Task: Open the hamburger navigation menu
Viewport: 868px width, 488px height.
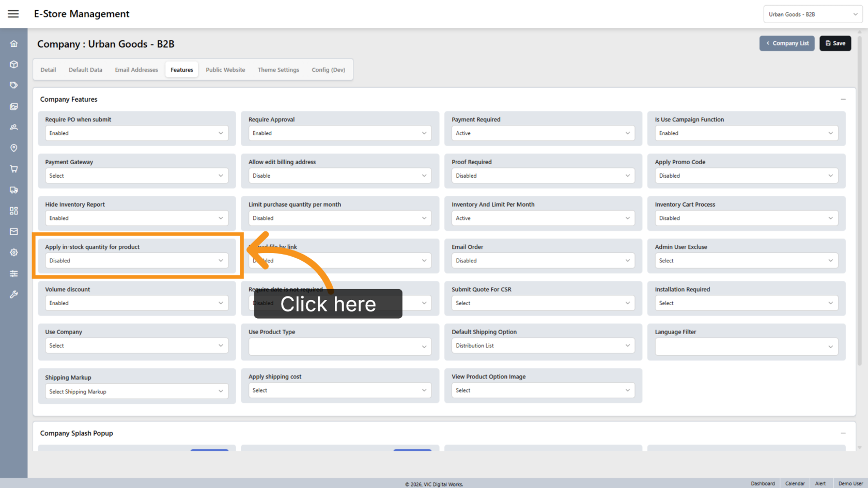Action: [x=13, y=14]
